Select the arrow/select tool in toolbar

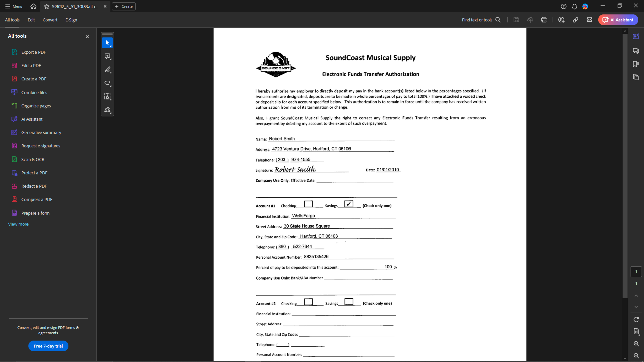[107, 43]
